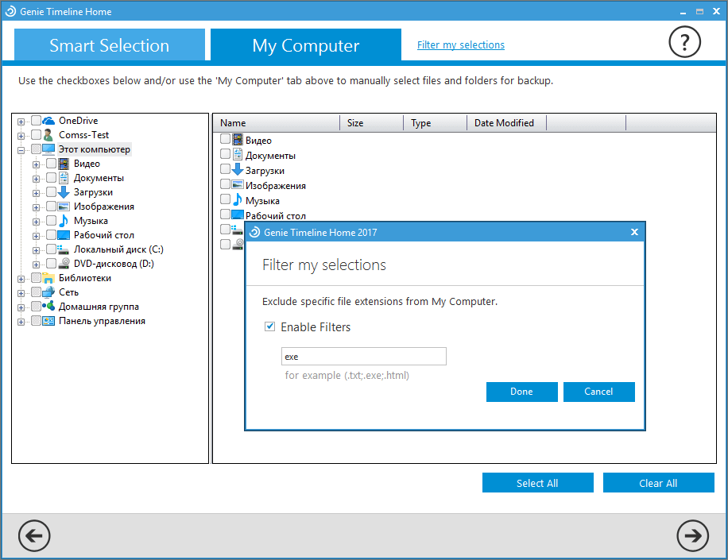Sort by the Name column header
728x560 pixels.
click(x=277, y=123)
